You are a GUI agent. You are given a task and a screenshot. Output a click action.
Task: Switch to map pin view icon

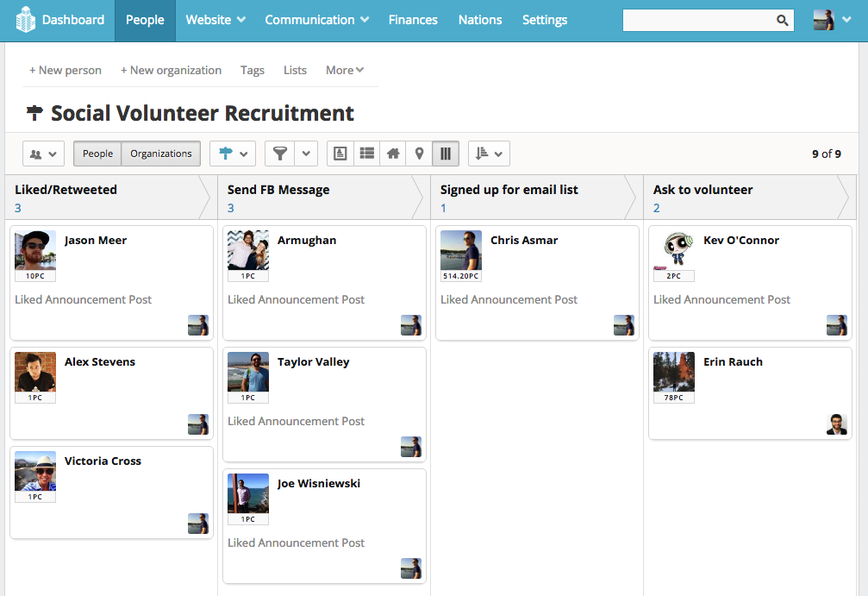[419, 154]
